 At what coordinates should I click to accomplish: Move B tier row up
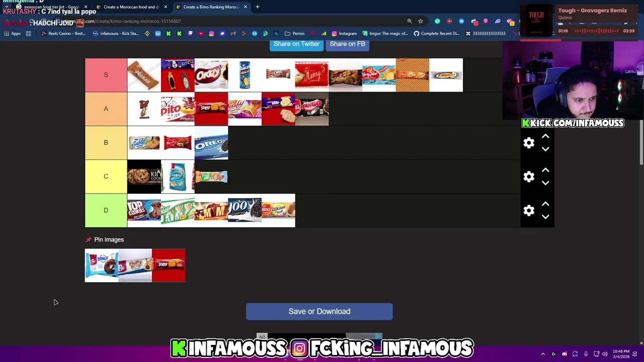545,137
